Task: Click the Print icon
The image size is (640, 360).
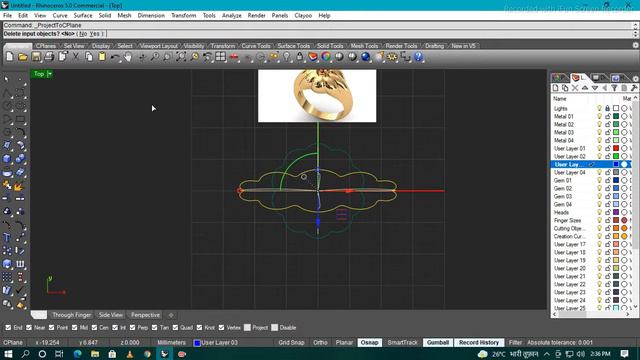Action: pos(49,57)
